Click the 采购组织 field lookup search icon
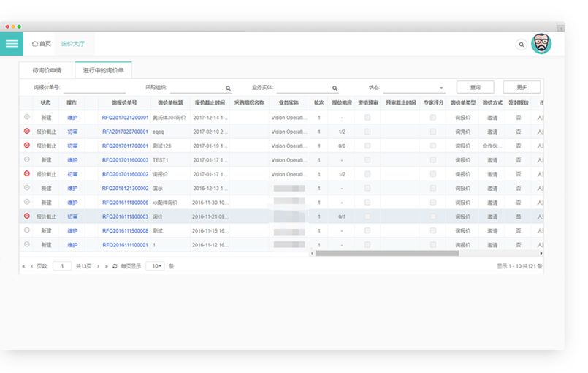The image size is (588, 373). 228,88
